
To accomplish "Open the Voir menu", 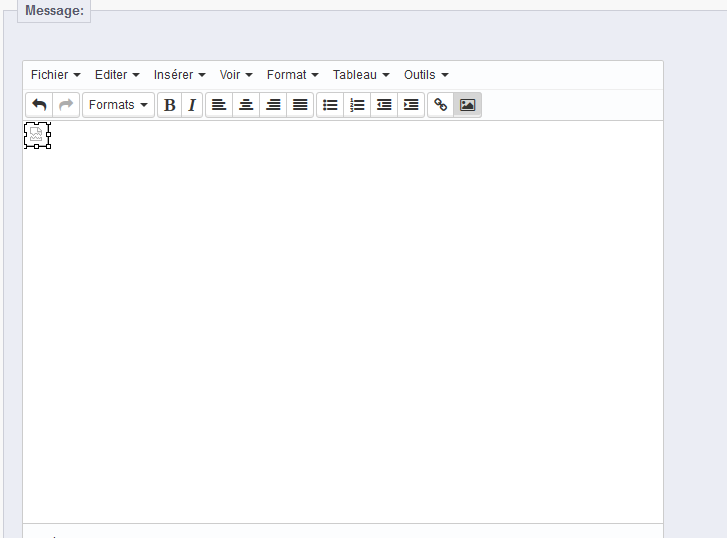I will pos(236,75).
